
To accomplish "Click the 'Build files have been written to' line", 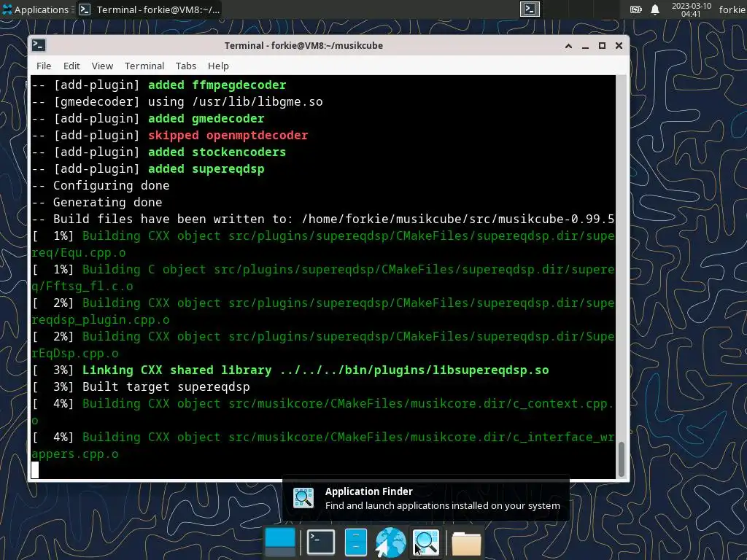I will point(323,219).
